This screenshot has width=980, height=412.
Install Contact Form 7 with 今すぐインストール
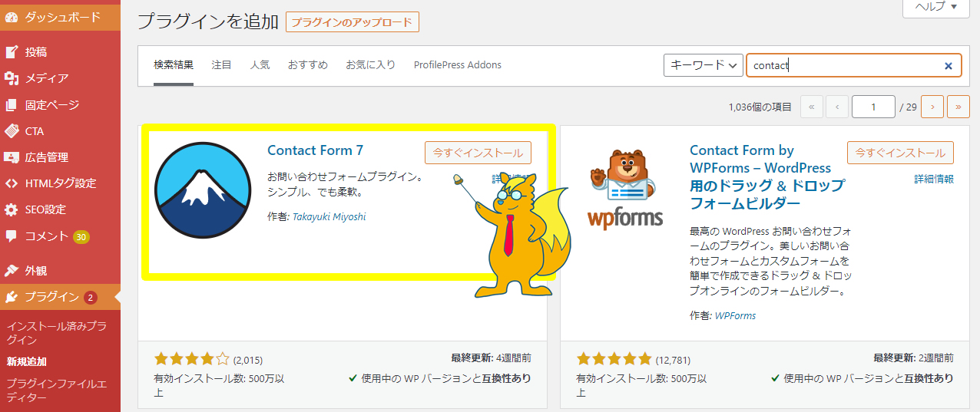(478, 153)
